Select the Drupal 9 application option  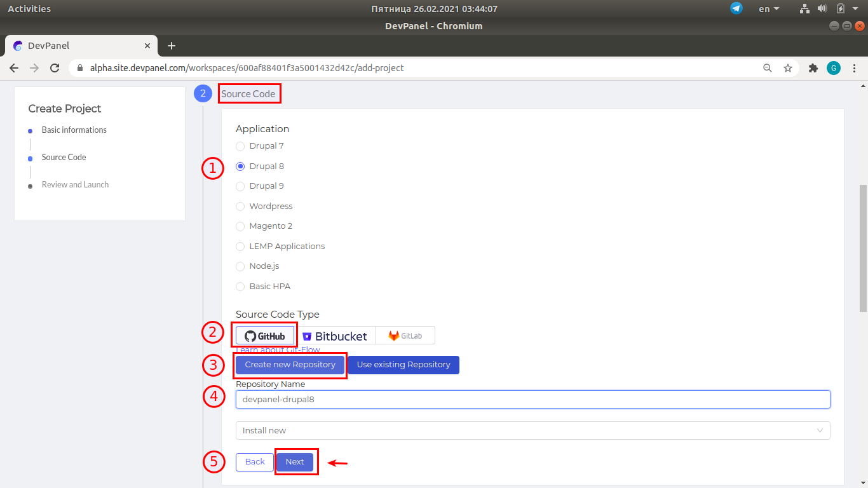pos(240,186)
